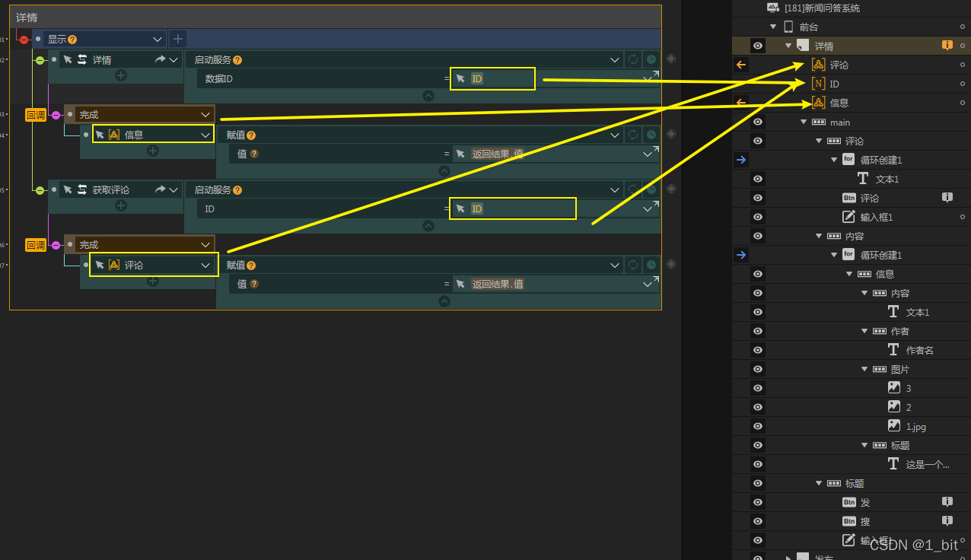
Task: Click refresh icon on 获取评论 启动服务 row
Action: click(633, 189)
